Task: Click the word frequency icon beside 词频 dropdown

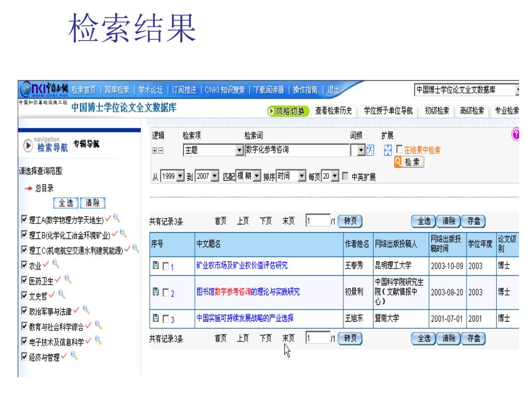Action: pos(370,150)
